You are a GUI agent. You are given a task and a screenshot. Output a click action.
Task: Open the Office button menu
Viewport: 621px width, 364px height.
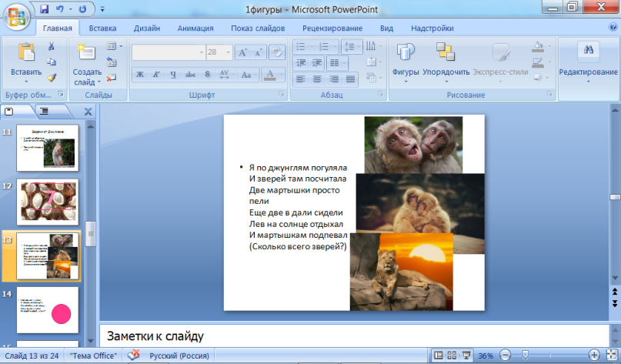(17, 17)
